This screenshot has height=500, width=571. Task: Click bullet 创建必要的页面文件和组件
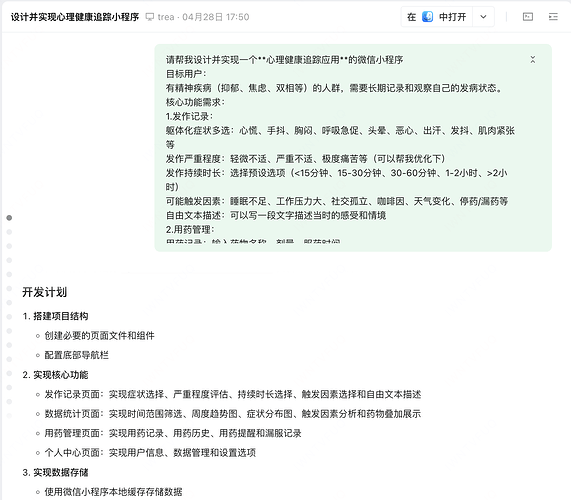pyautogui.click(x=99, y=336)
